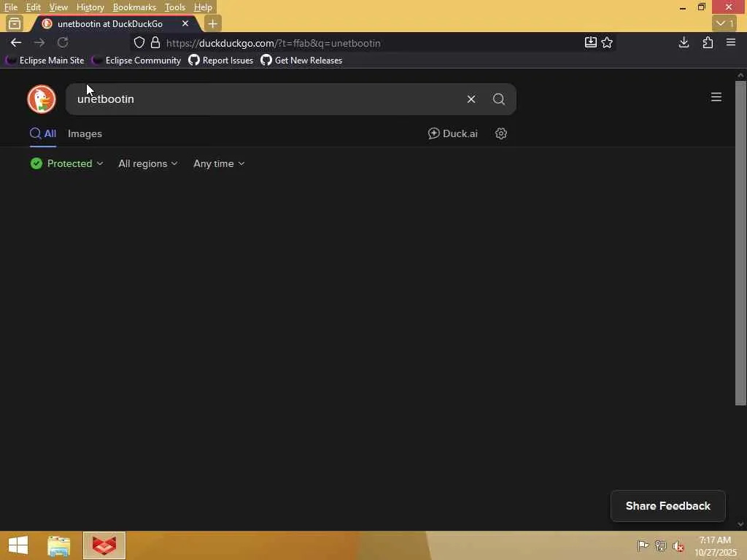Viewport: 747px width, 560px height.
Task: Open the search settings gear
Action: tap(500, 134)
